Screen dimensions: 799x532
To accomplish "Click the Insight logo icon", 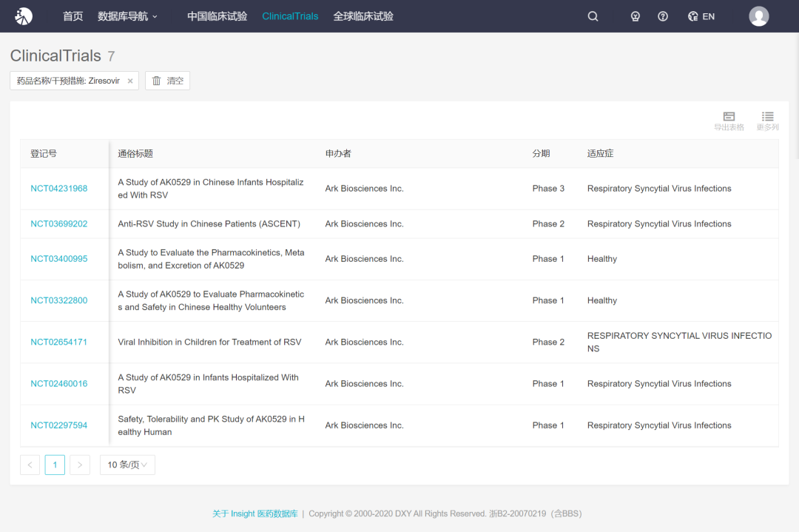I will click(x=24, y=16).
